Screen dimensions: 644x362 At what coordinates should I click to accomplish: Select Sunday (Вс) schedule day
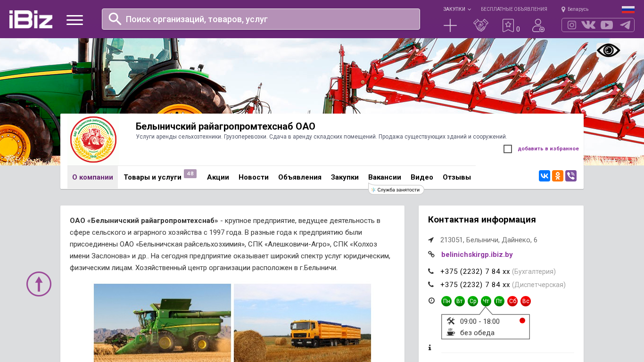[526, 301]
